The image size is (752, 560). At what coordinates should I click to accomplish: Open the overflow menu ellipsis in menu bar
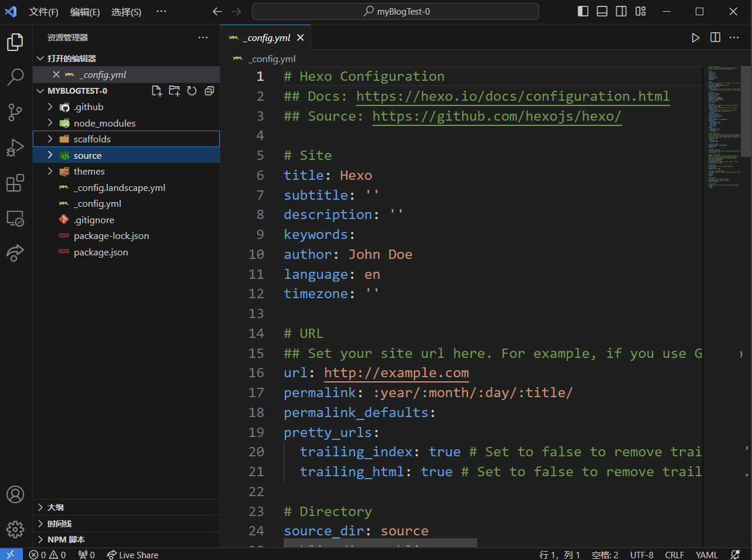(161, 11)
